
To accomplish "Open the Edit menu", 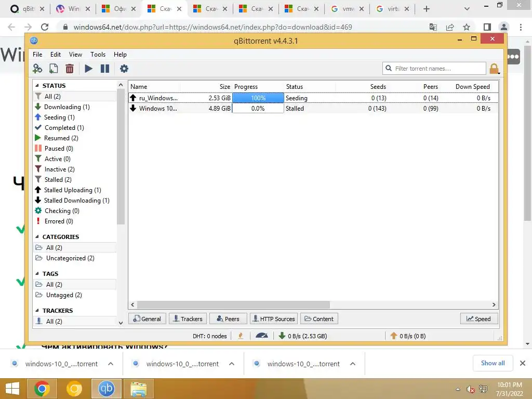I will pos(55,54).
